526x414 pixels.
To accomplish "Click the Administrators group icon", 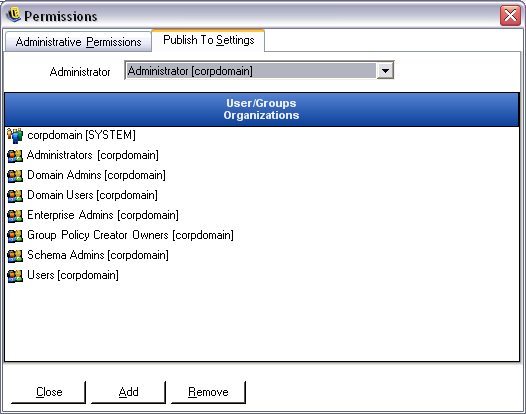I will pyautogui.click(x=15, y=156).
